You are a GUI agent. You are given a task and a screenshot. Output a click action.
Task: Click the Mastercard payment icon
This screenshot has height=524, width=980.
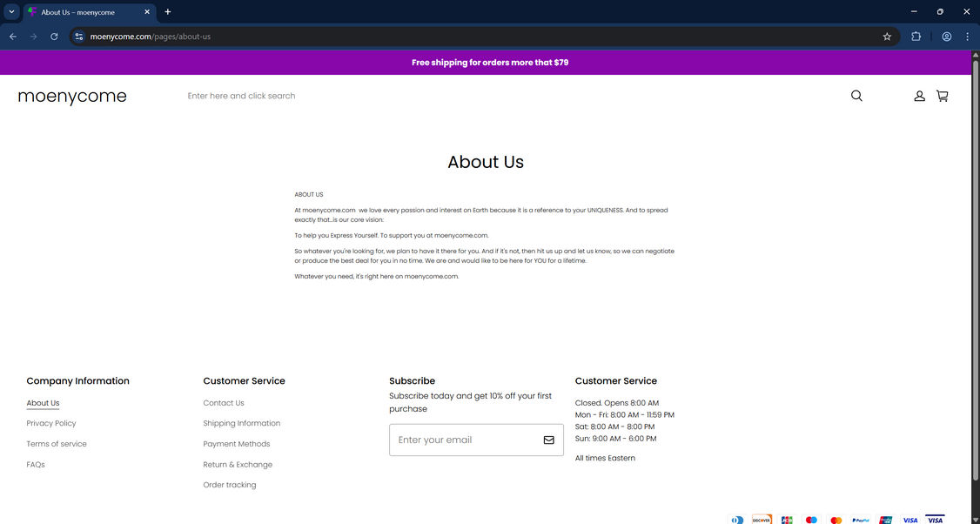(835, 519)
